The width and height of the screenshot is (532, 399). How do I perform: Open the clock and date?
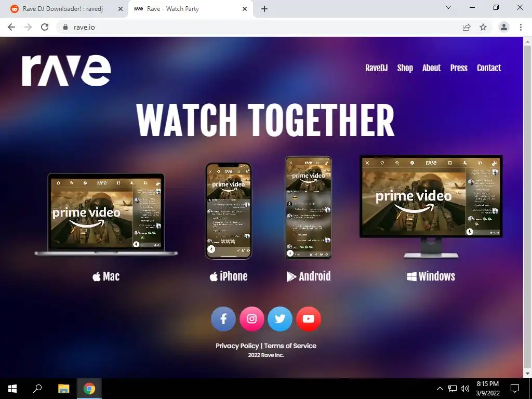[x=487, y=389]
